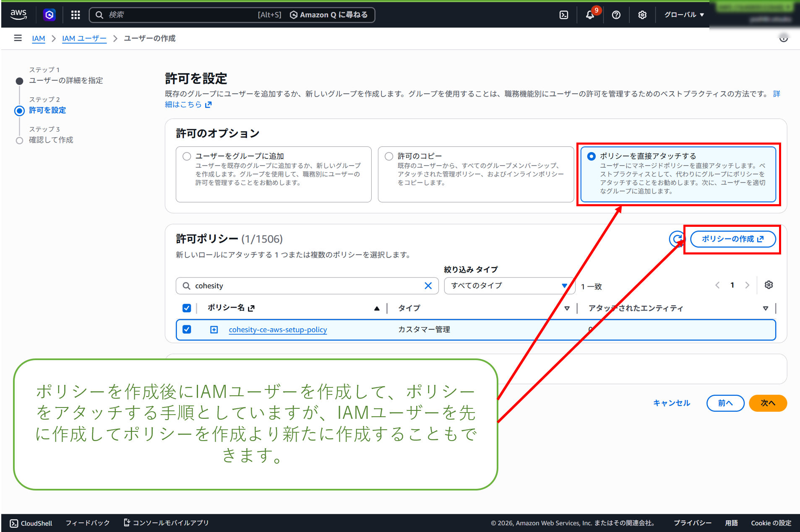Screen dimensions: 800x532
Task: Click 前へ button to go back
Action: pos(725,403)
